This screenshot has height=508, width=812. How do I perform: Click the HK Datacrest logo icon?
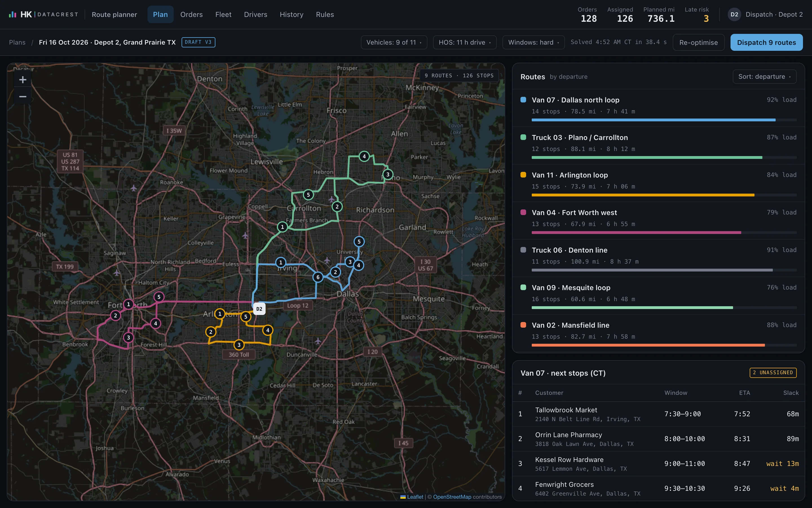click(12, 14)
